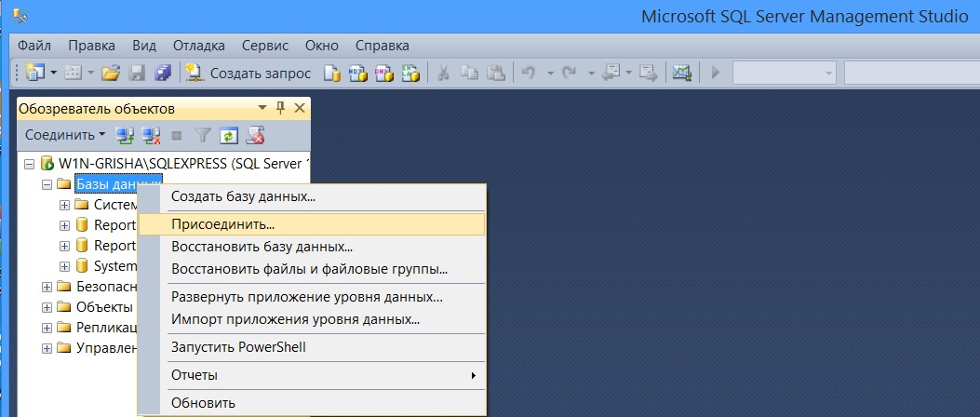
Task: Select the W1N-GRISHA\SQLEXPRESS server item
Action: coord(183,164)
